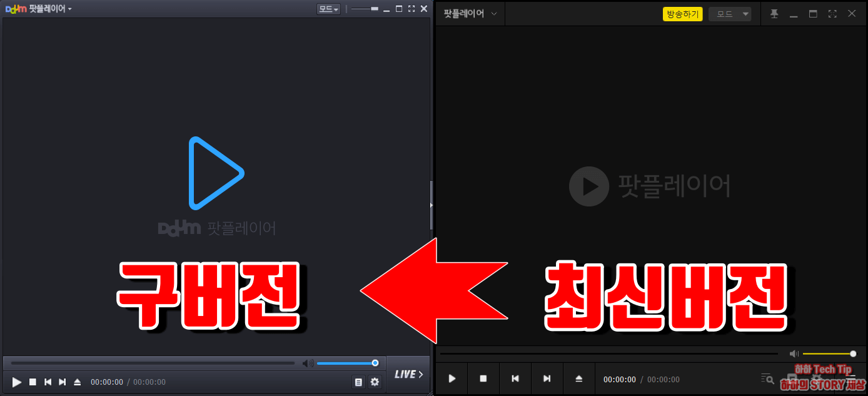Image resolution: width=868 pixels, height=396 pixels.
Task: Maximize the new-version player window
Action: click(813, 14)
